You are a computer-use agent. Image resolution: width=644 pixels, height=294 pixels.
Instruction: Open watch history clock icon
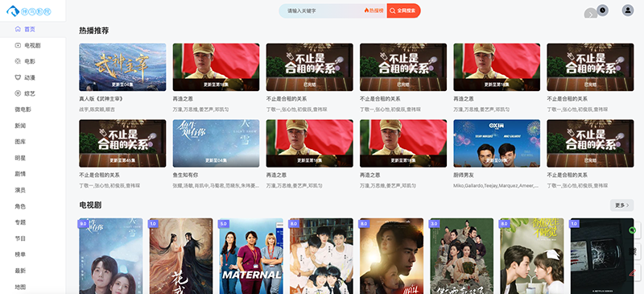[x=602, y=10]
